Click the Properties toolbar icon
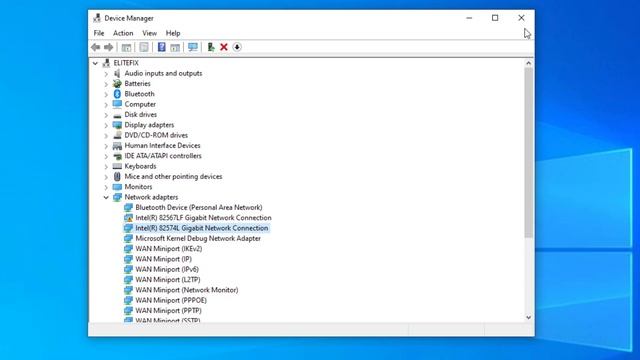The height and width of the screenshot is (360, 640). pos(144,47)
